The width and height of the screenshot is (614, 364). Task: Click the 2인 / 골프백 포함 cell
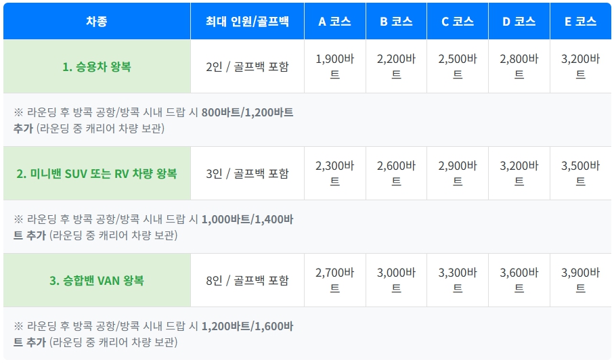(247, 66)
